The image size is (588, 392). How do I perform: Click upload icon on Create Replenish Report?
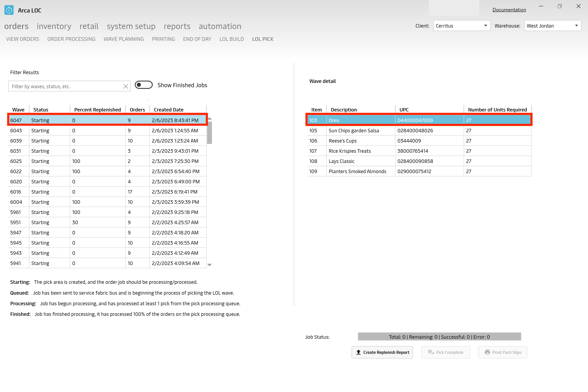coord(359,352)
